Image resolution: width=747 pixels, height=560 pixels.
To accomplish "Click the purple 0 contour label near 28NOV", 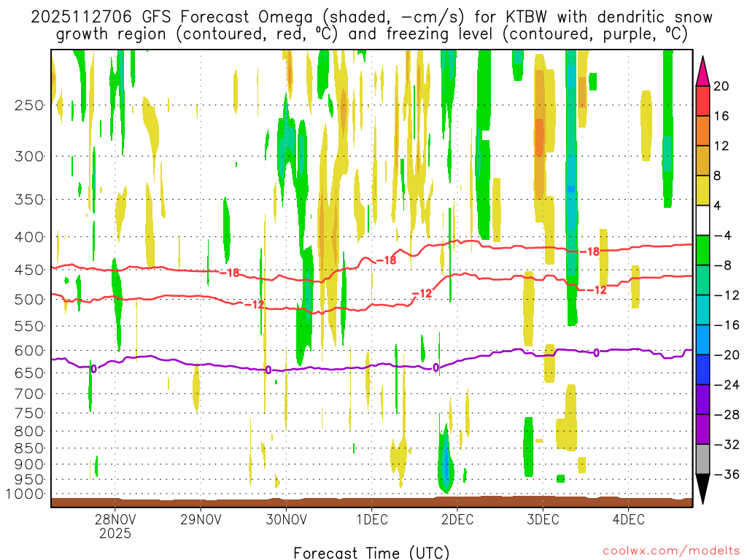I will point(94,368).
